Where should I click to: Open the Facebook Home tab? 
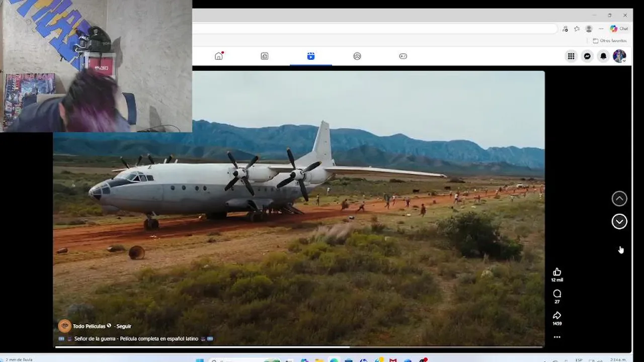coord(218,56)
